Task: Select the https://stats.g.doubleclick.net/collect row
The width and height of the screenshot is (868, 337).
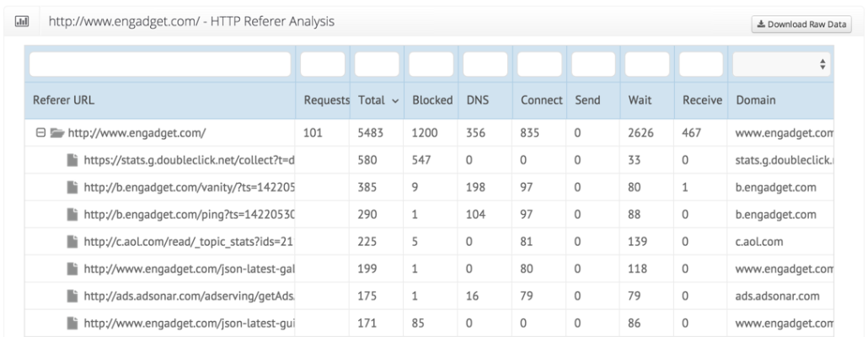Action: click(429, 160)
